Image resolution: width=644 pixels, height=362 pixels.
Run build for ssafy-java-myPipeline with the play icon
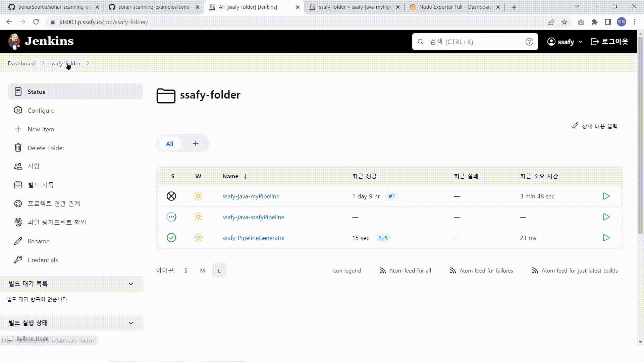coord(606,196)
